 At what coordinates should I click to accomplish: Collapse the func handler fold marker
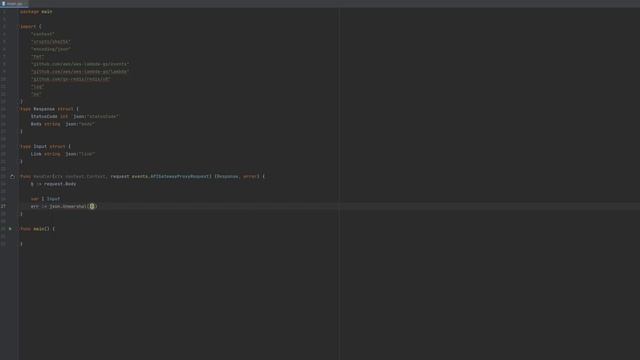(18, 176)
